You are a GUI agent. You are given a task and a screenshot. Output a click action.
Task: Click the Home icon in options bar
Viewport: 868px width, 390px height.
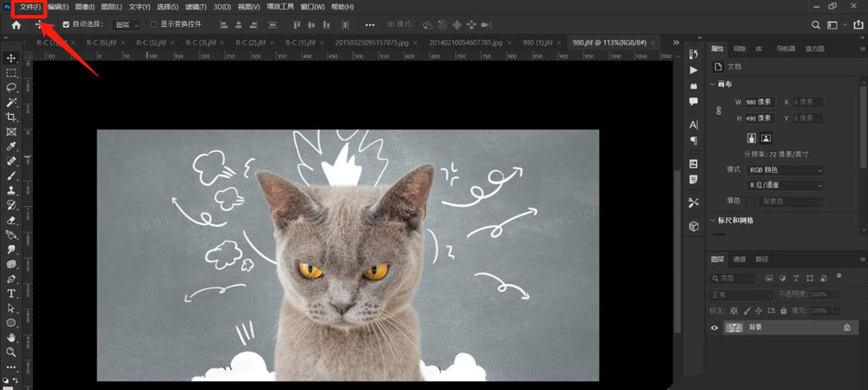click(x=15, y=25)
